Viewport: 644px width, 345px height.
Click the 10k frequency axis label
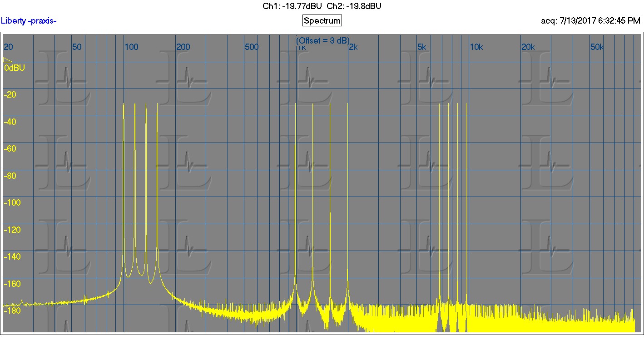coord(476,47)
